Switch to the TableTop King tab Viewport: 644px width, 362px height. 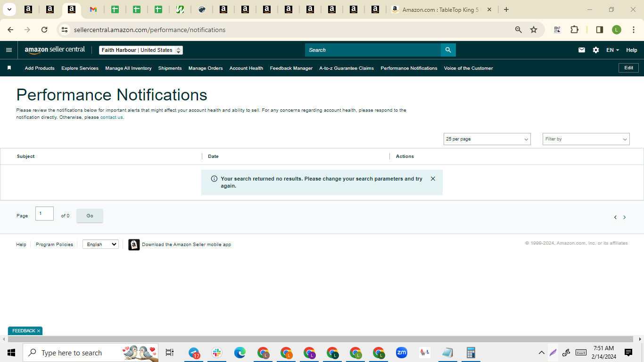tap(442, 9)
